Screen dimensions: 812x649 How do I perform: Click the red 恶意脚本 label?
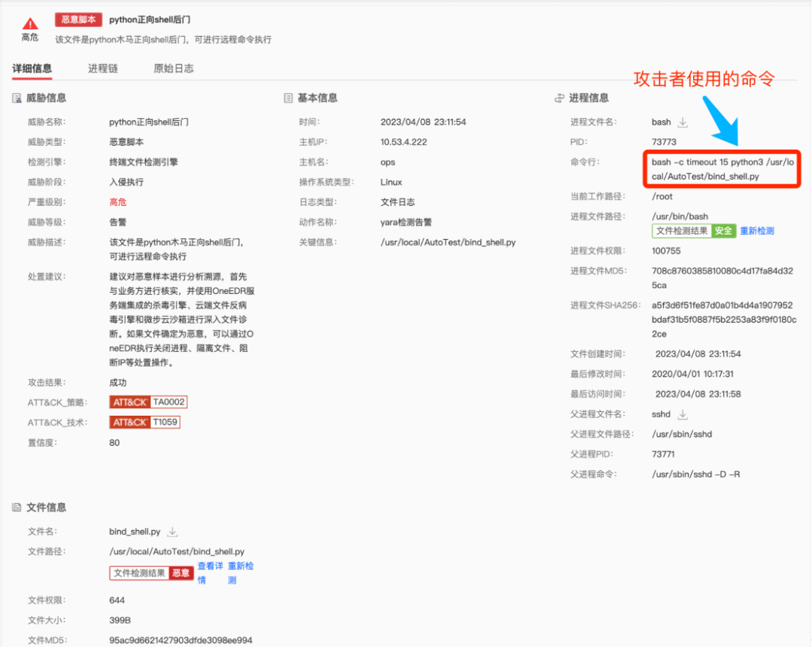[78, 20]
